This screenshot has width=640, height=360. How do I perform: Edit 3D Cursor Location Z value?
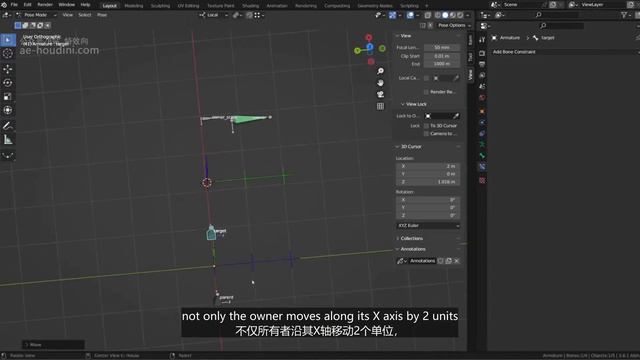pyautogui.click(x=428, y=182)
